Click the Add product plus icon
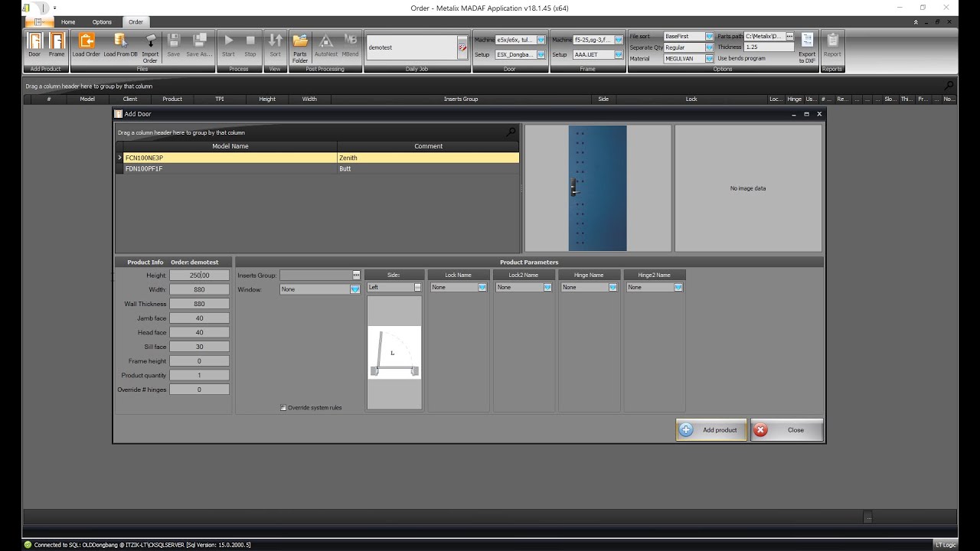 click(687, 430)
